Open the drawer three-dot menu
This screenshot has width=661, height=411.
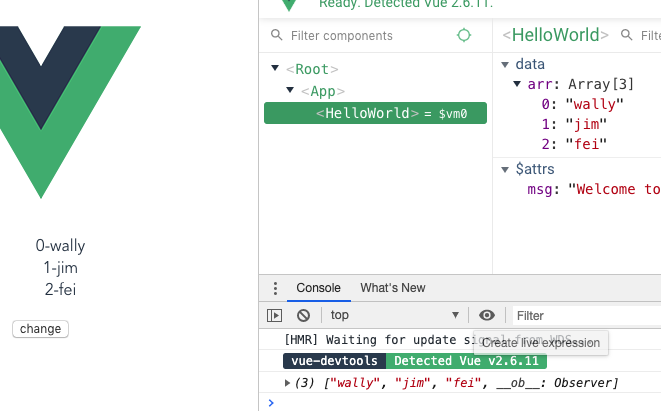[x=275, y=288]
